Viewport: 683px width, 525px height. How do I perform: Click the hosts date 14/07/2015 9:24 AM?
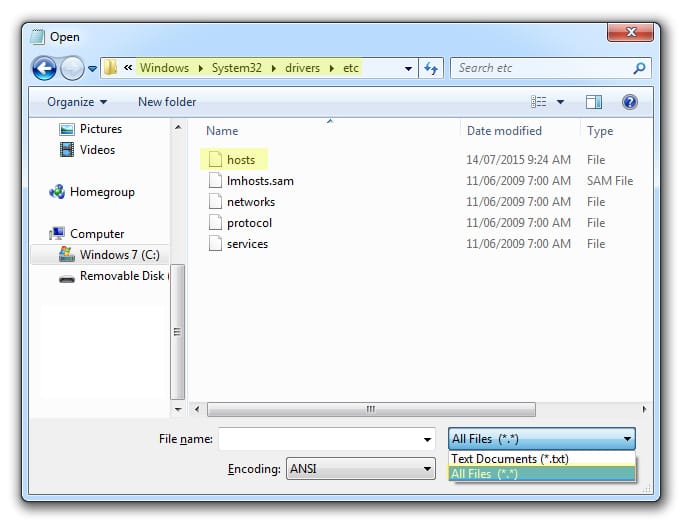coord(518,160)
